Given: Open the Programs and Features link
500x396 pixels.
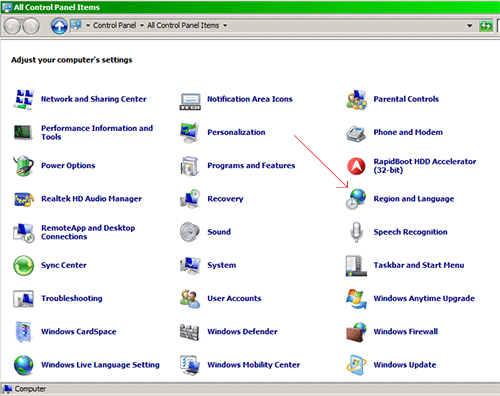Looking at the screenshot, I should pos(251,166).
